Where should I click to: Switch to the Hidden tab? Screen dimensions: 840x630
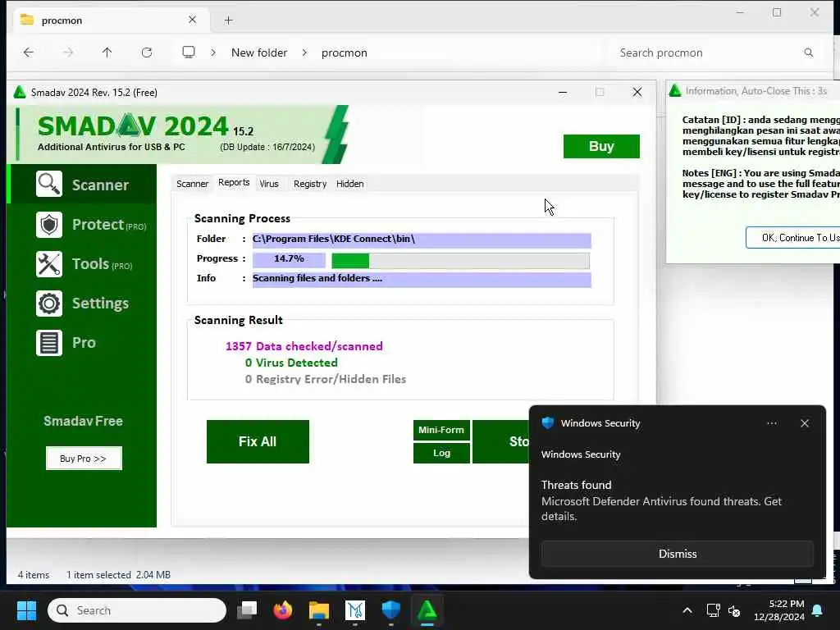coord(349,184)
